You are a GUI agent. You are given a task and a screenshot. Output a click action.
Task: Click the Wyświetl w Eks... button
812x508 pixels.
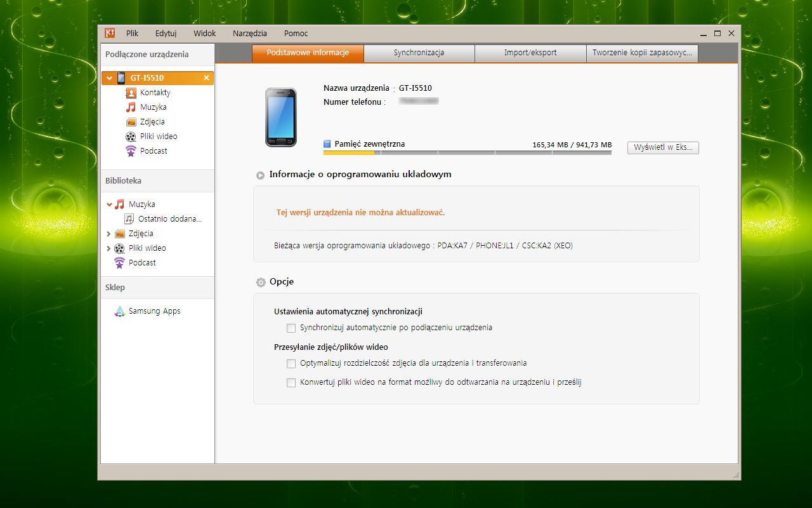coord(663,148)
